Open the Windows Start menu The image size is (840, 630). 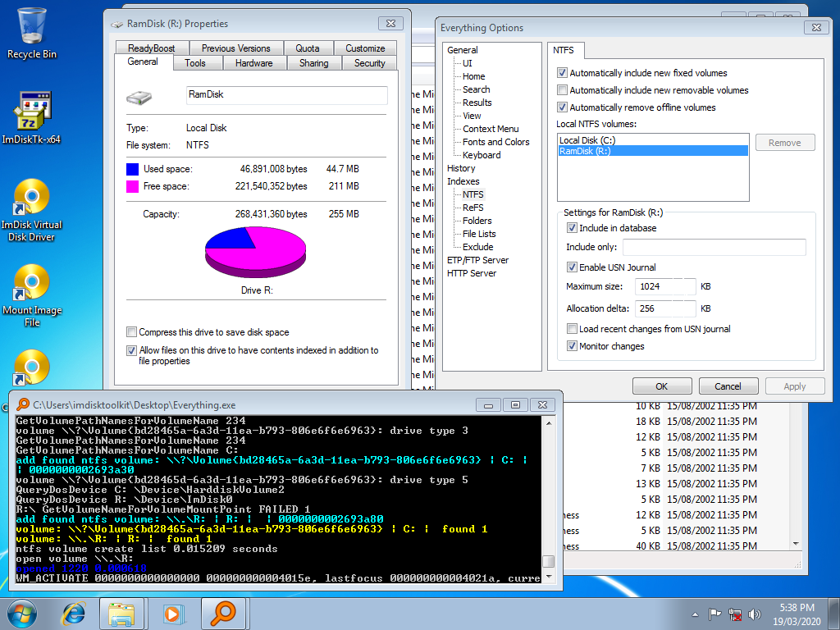click(21, 614)
